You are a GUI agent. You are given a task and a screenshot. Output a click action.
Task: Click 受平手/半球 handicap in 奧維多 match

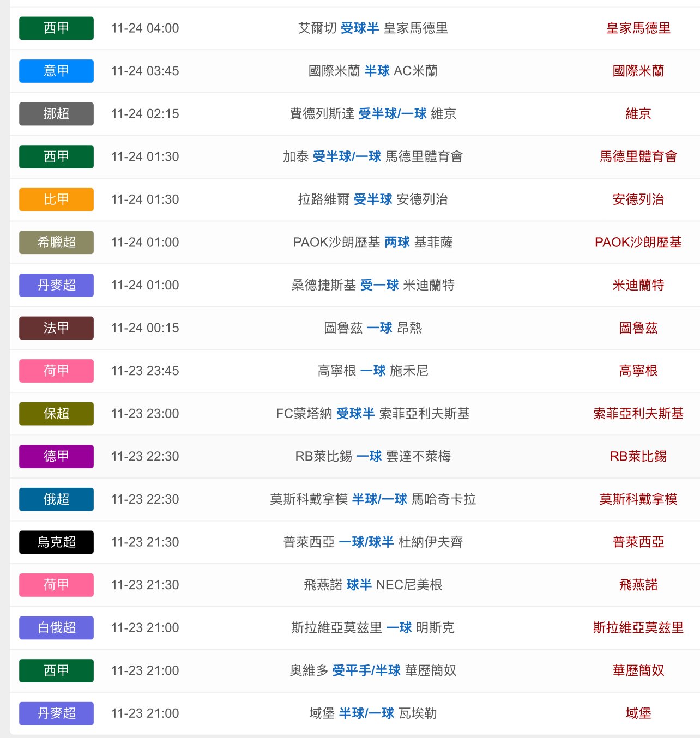[x=366, y=671]
